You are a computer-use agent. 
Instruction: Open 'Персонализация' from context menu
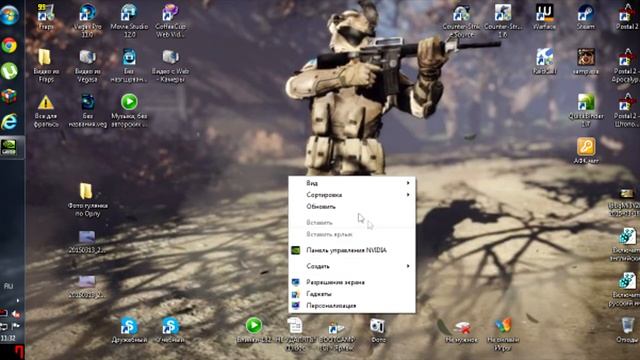352,306
